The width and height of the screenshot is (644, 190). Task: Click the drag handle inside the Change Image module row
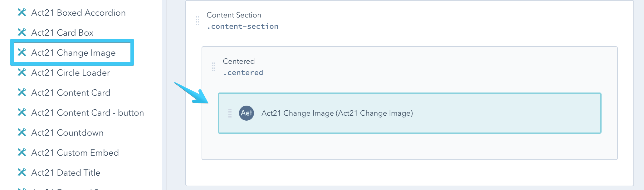point(230,113)
